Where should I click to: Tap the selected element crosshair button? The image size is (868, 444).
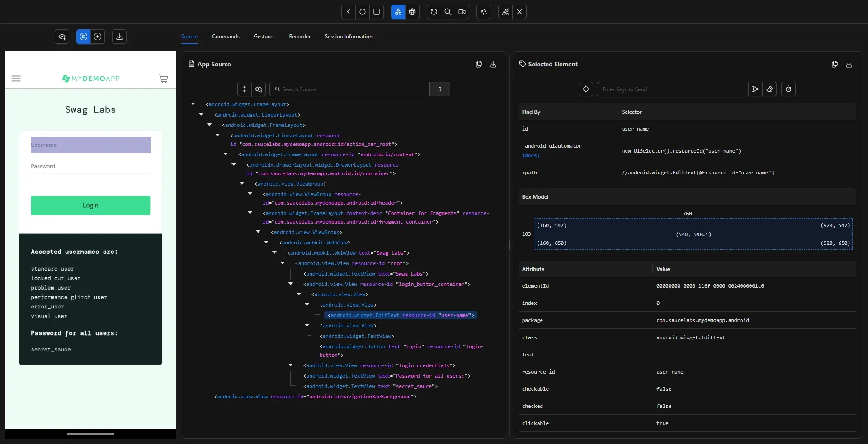click(x=586, y=89)
